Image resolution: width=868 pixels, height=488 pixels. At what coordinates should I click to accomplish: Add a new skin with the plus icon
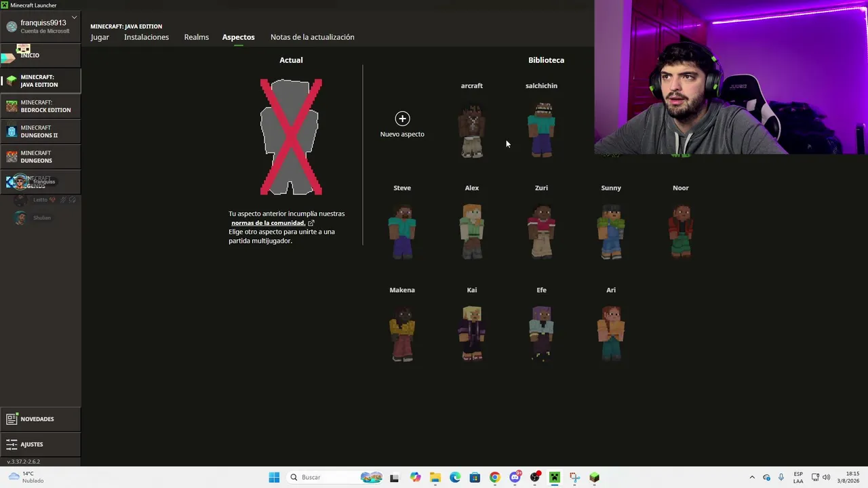pos(402,119)
